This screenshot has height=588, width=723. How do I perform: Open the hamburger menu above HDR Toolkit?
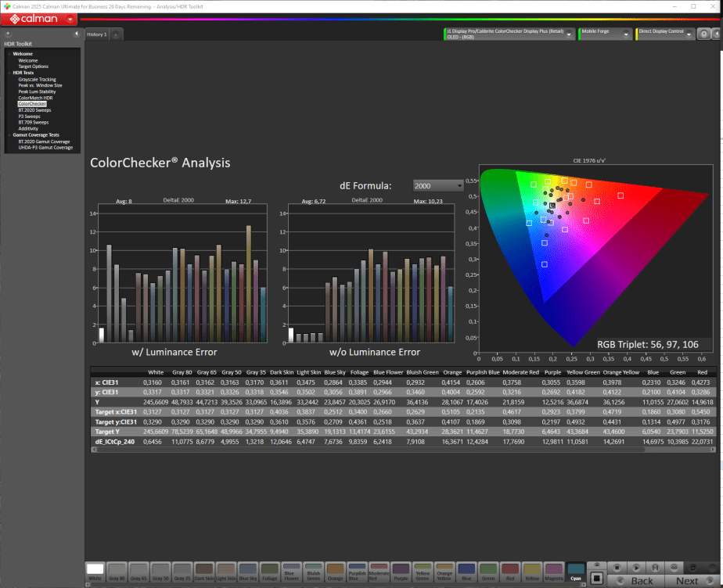click(8, 34)
